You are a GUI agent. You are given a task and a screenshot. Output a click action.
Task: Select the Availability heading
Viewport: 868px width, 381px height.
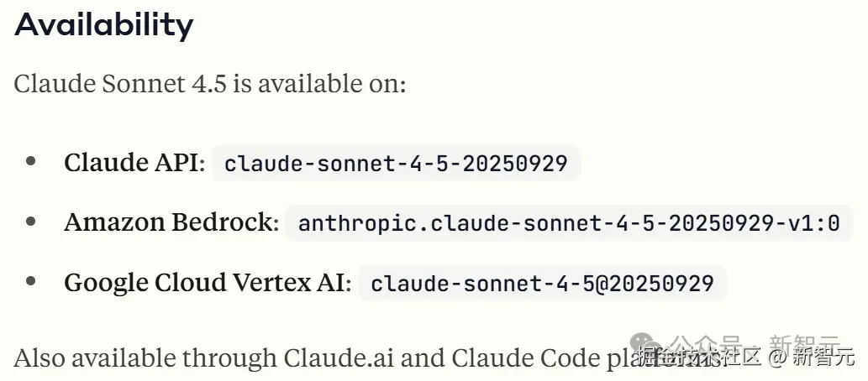pos(104,25)
